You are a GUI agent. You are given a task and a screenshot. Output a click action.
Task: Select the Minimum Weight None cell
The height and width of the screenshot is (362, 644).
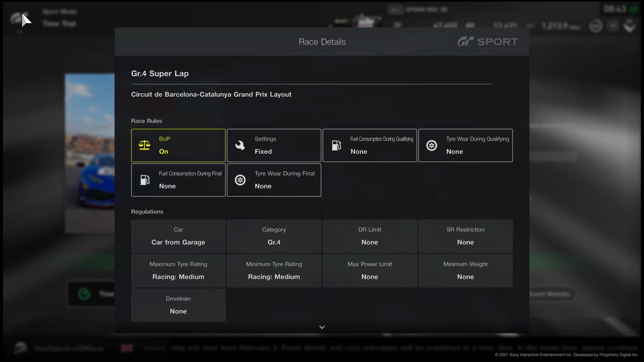[x=465, y=270]
